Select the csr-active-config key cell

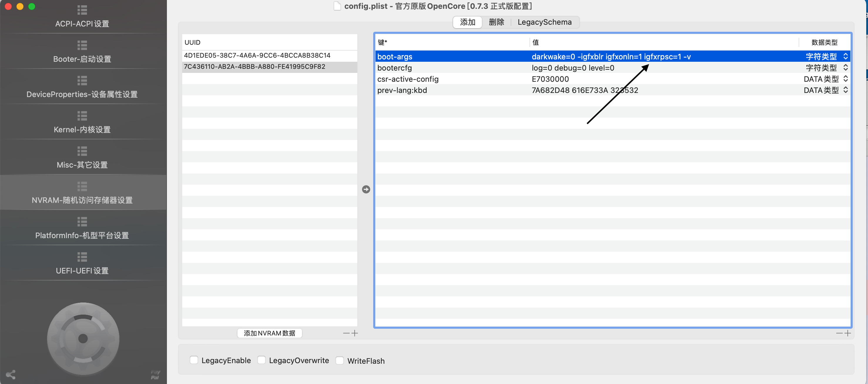(452, 79)
